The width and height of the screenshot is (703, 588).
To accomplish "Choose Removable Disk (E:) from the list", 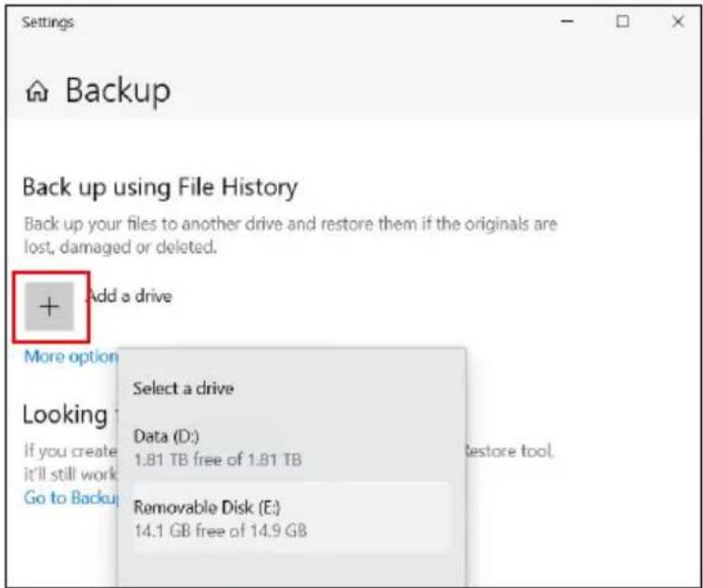I will pos(290,518).
